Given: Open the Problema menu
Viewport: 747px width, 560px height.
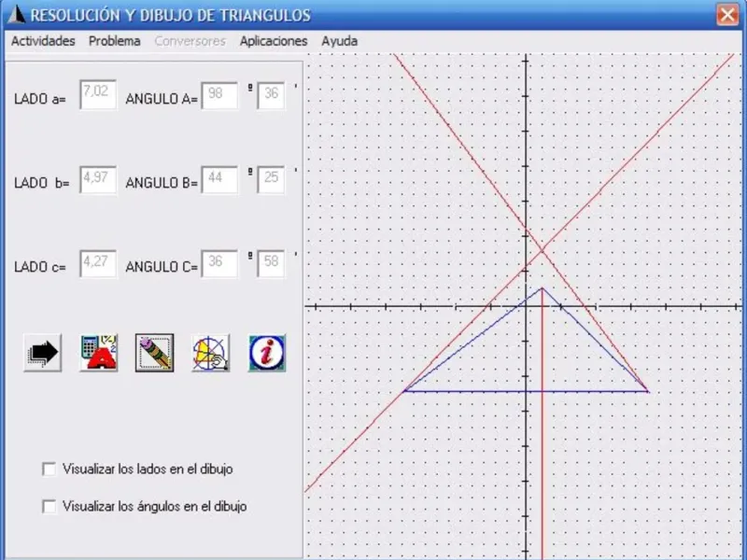Looking at the screenshot, I should [x=114, y=41].
